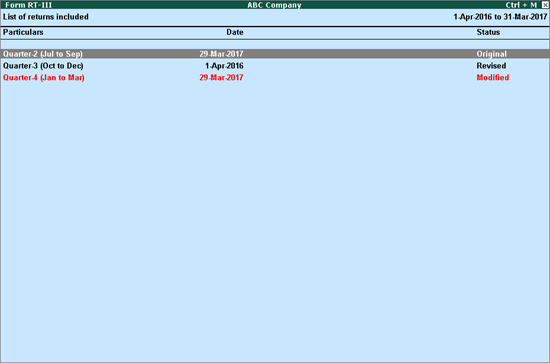The height and width of the screenshot is (363, 550).
Task: Click the report period 1-Apr-2016 to 31-Mar-2017
Action: 500,17
